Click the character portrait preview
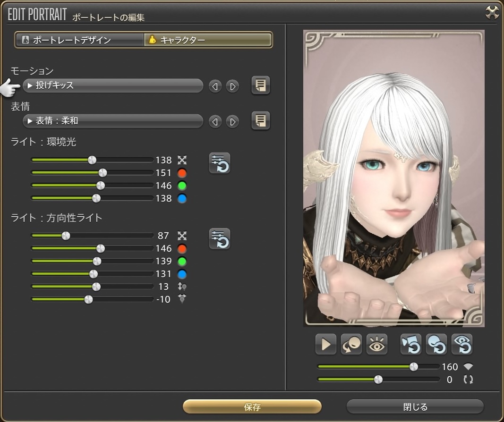504x422 pixels. pyautogui.click(x=393, y=179)
